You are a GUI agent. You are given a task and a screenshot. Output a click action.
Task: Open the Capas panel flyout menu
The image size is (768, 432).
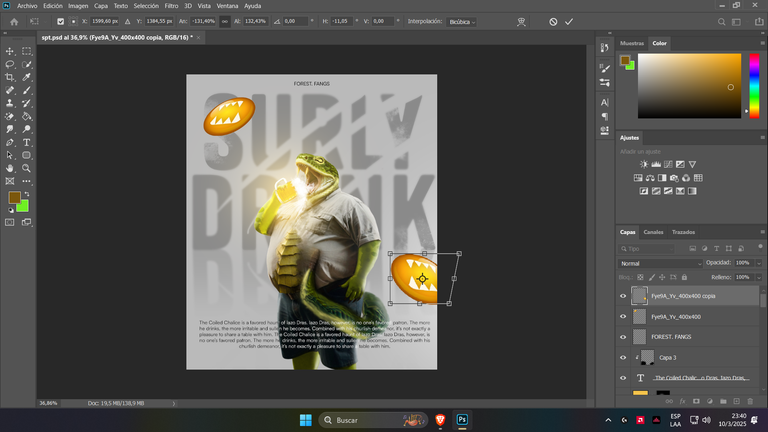point(762,232)
